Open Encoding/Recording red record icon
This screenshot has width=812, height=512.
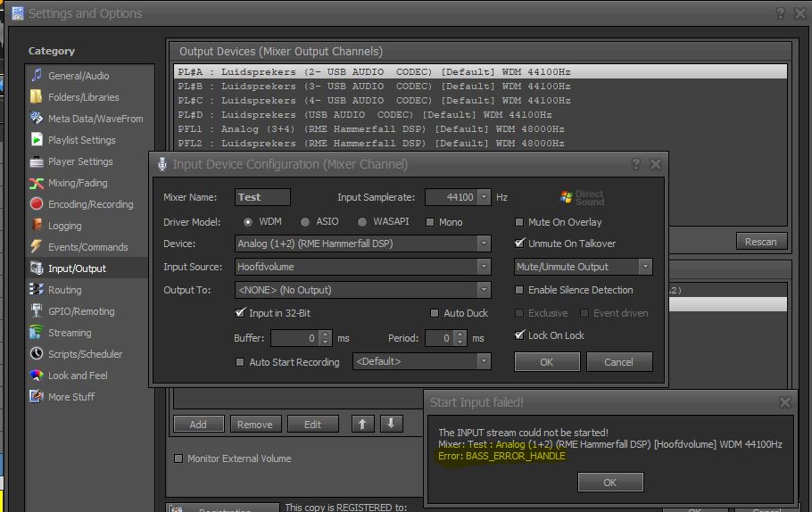[37, 204]
